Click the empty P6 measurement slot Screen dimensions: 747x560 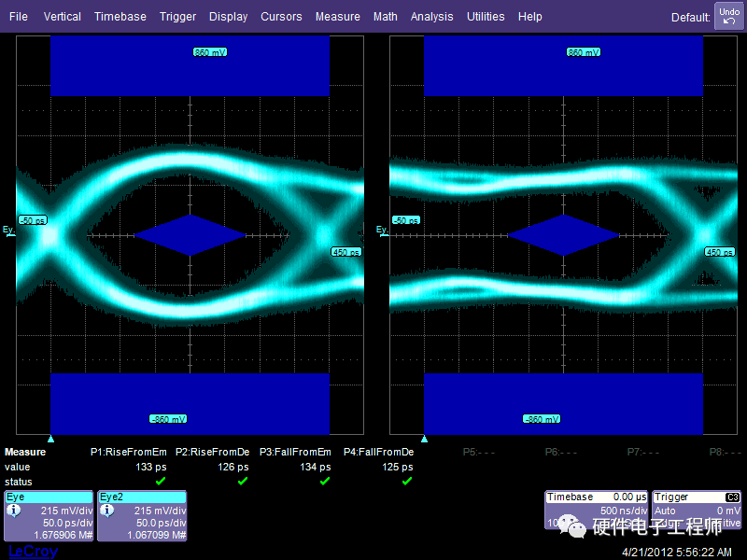pos(561,452)
